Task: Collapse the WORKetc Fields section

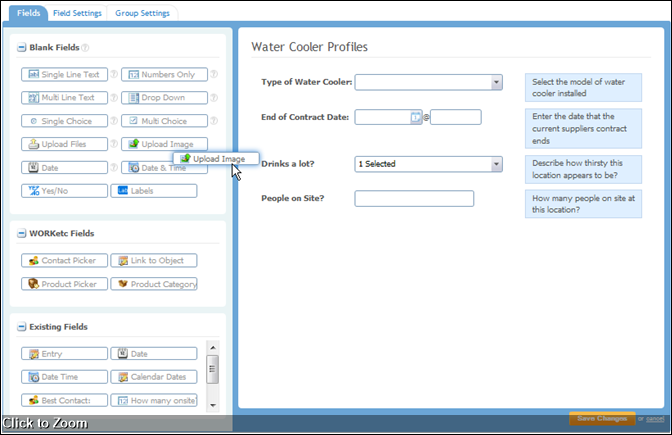Action: (21, 234)
